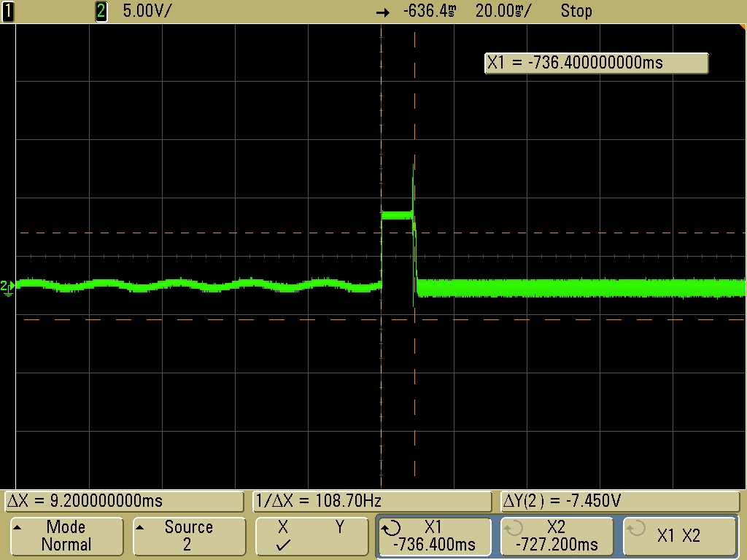Screen dimensions: 747x560
Task: Click the 5.00V/ vertical scale readout
Action: pyautogui.click(x=146, y=11)
